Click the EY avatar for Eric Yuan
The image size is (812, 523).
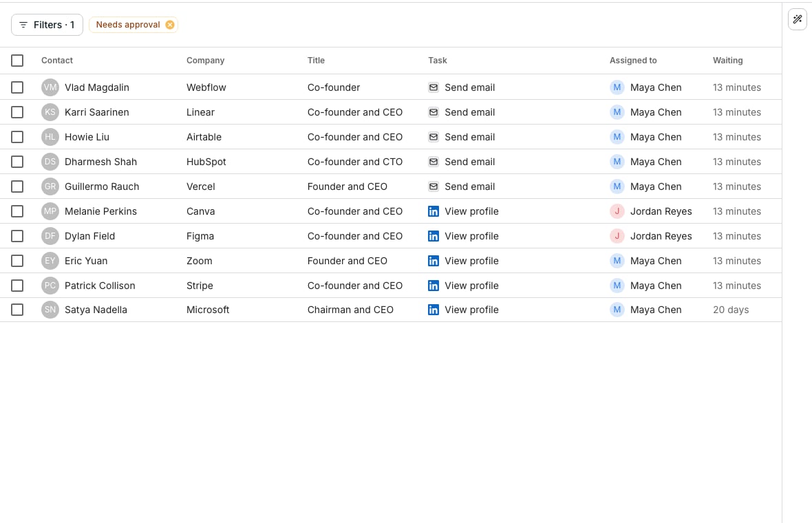(x=50, y=261)
